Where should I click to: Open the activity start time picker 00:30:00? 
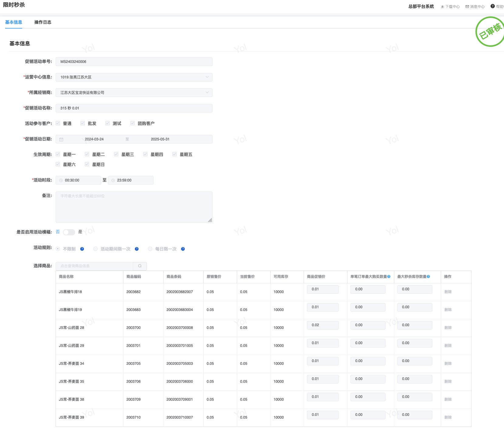[78, 180]
